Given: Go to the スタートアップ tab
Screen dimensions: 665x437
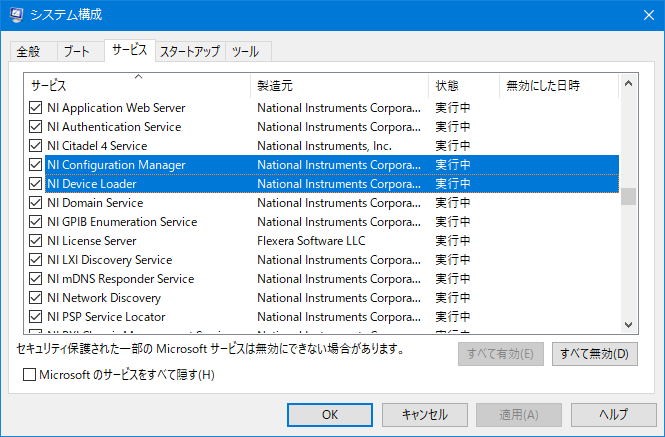Looking at the screenshot, I should (190, 52).
